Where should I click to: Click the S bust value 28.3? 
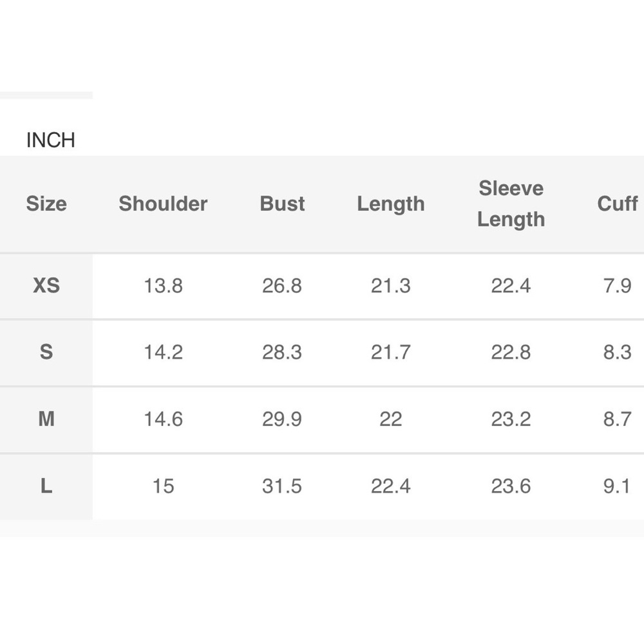[x=282, y=352]
